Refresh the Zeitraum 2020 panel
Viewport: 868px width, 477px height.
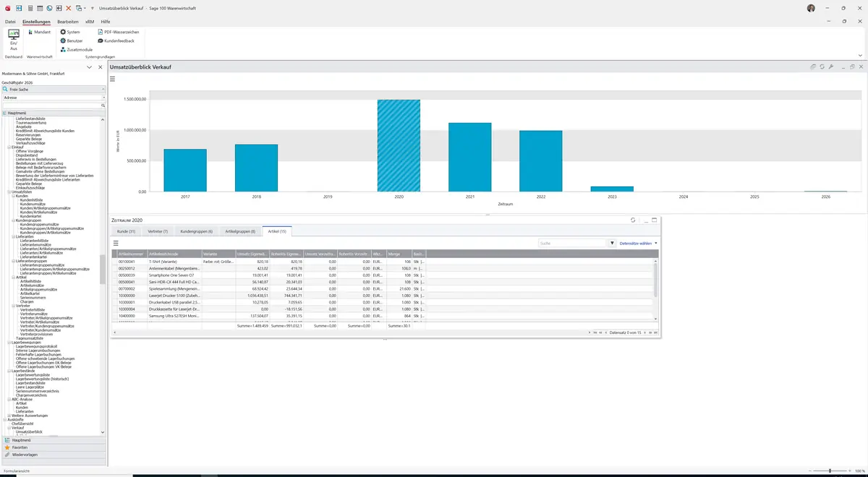633,220
